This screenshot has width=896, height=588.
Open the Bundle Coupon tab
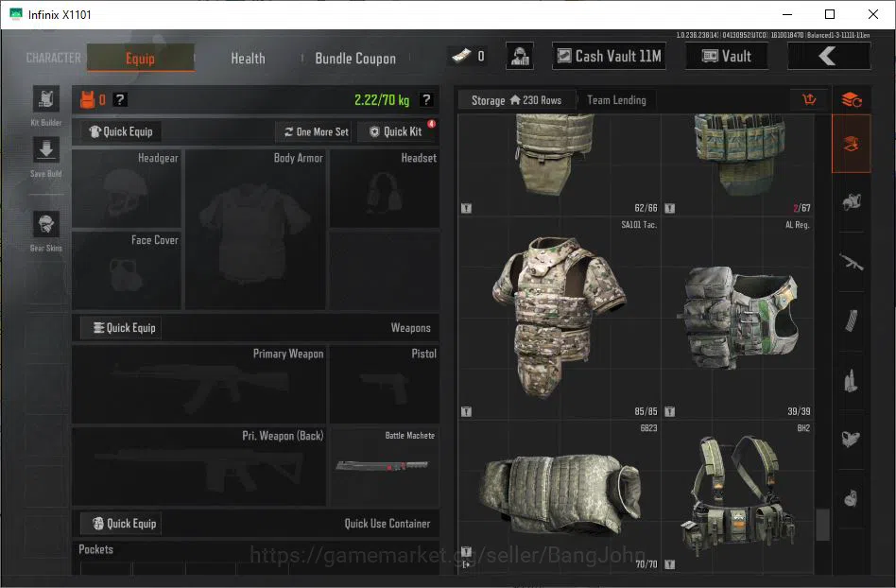coord(354,59)
